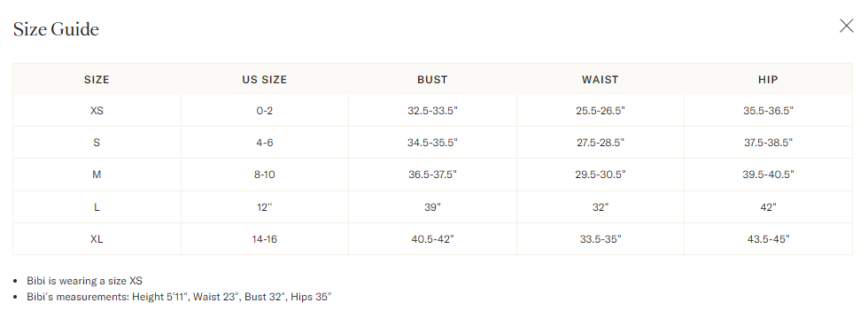Click the 14-16 US size cell
Viewport: 868px width, 334px height.
(x=265, y=239)
